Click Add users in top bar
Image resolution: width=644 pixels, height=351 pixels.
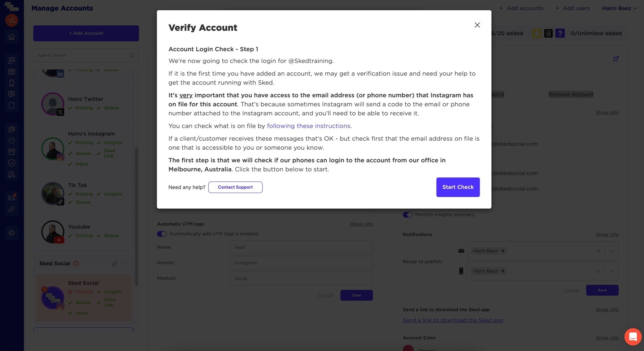pyautogui.click(x=573, y=8)
